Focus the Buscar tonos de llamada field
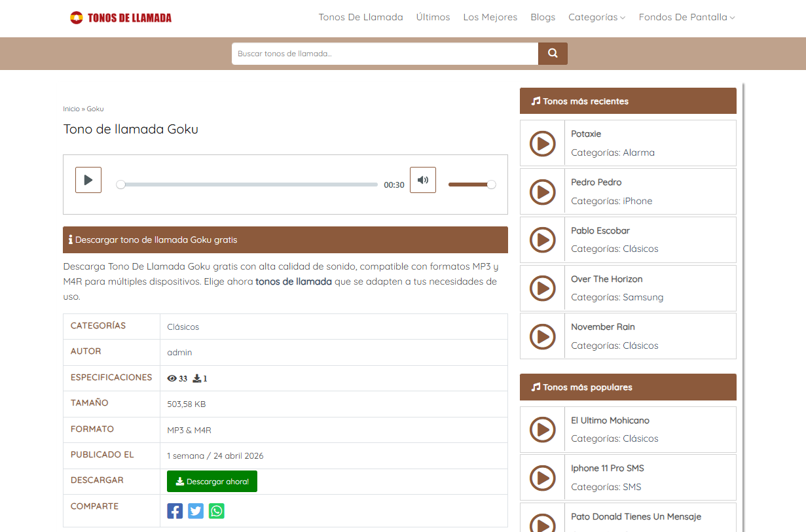This screenshot has width=806, height=532. [x=385, y=54]
